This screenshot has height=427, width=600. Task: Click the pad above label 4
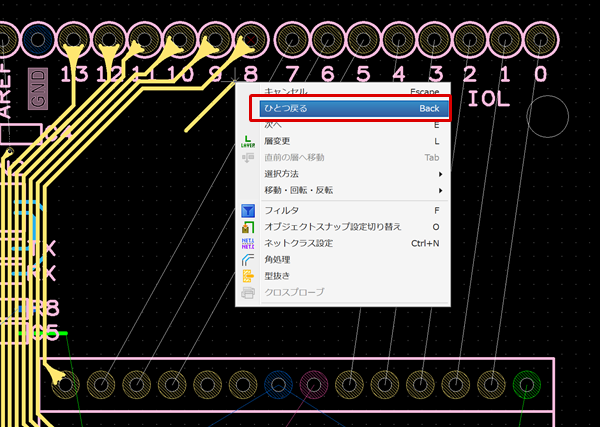point(398,39)
